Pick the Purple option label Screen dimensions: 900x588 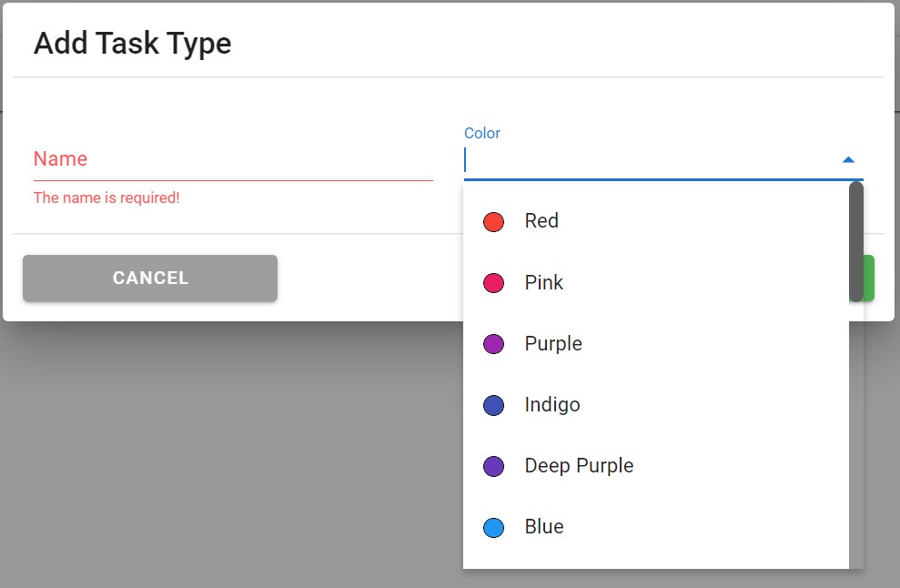553,343
